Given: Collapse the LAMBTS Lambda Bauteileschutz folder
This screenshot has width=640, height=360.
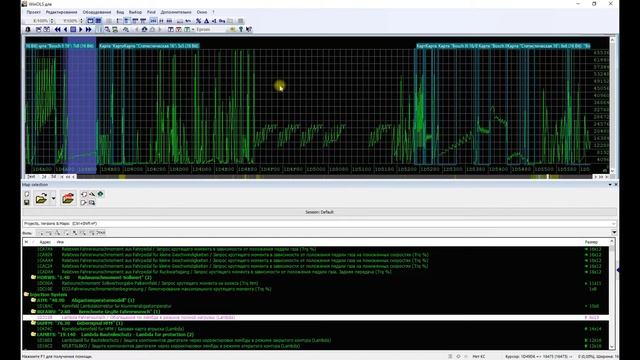Looking at the screenshot, I should pos(33,334).
